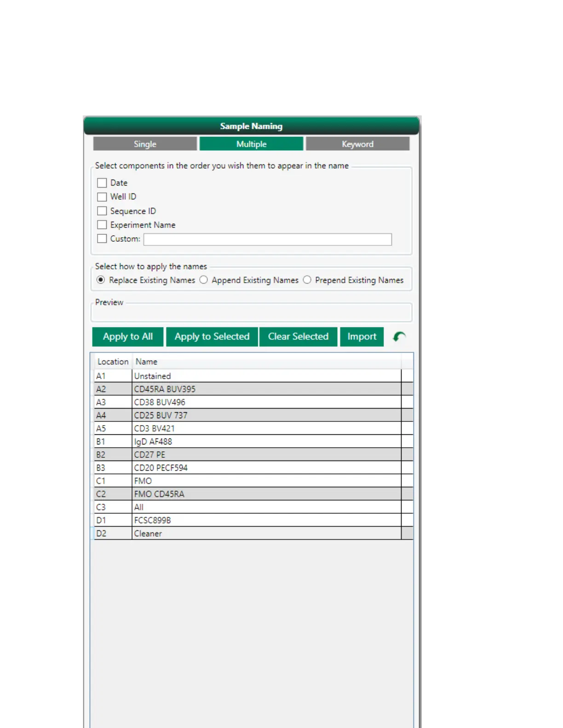Select Replace Existing Names radio button

[x=101, y=280]
